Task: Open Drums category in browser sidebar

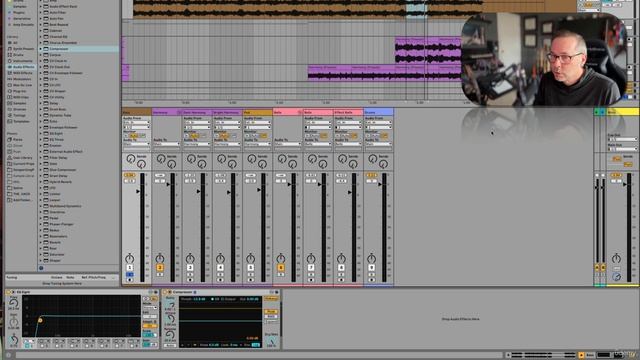Action: 18,55
